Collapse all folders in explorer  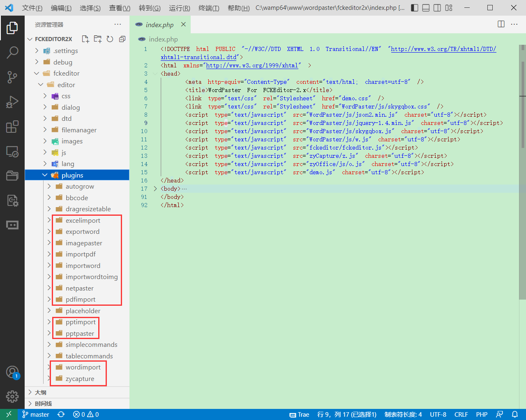[x=122, y=39]
